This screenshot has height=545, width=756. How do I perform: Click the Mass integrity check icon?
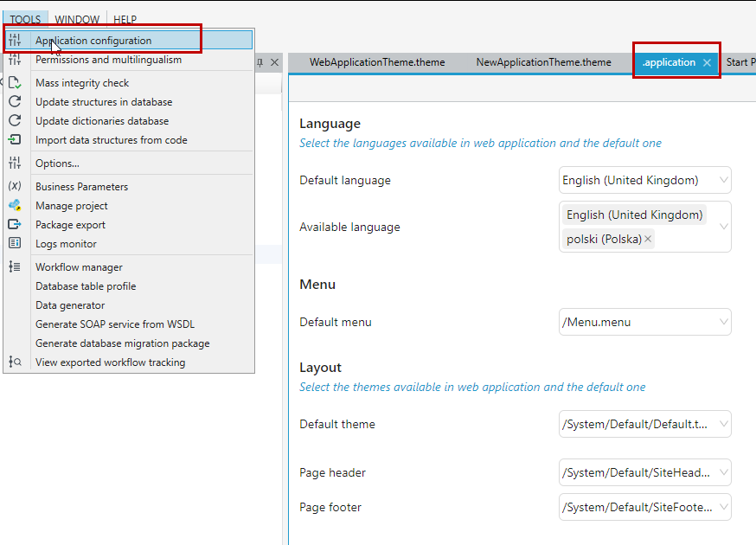coord(15,83)
